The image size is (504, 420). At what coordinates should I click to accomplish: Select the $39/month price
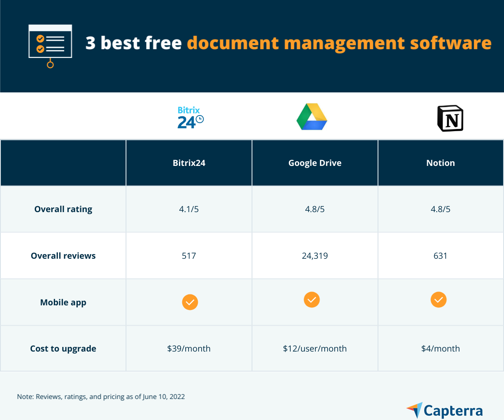(189, 349)
